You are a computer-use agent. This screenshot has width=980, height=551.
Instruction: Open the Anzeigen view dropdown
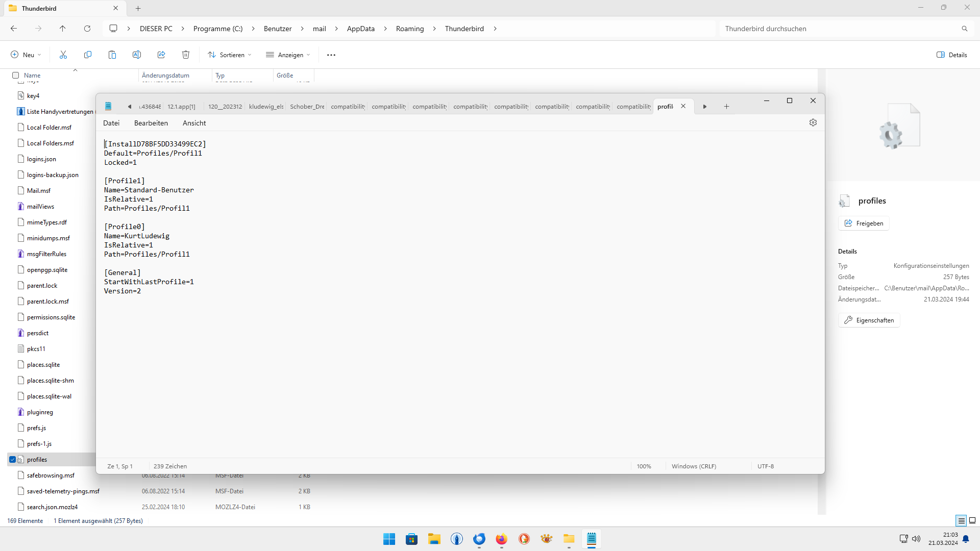[x=288, y=55]
